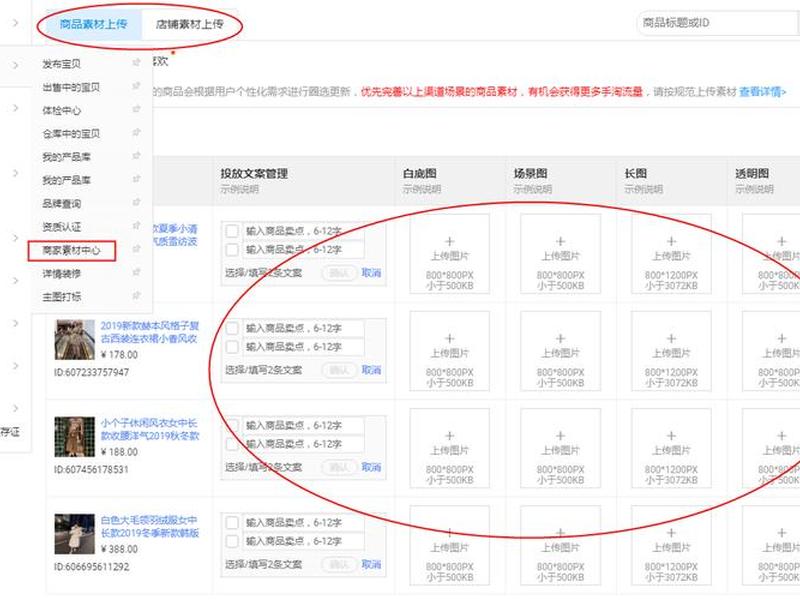
Task: Tick first selling-point checkbox for ID 606695611292
Action: [232, 522]
